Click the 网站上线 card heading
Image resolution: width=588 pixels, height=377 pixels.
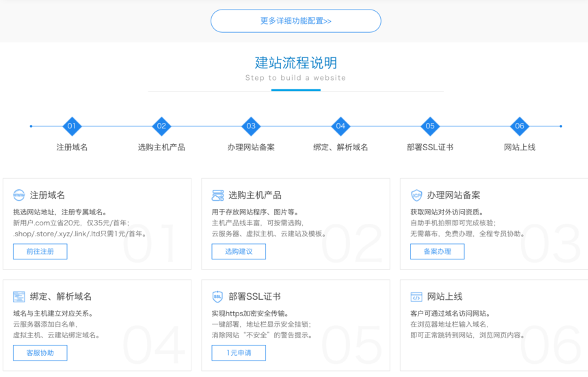point(444,297)
